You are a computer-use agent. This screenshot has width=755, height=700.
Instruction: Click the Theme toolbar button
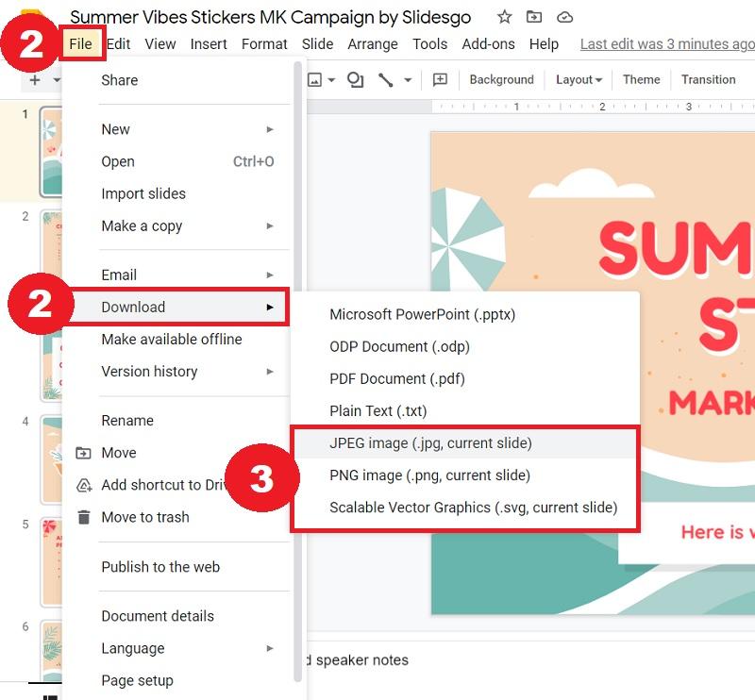click(642, 79)
